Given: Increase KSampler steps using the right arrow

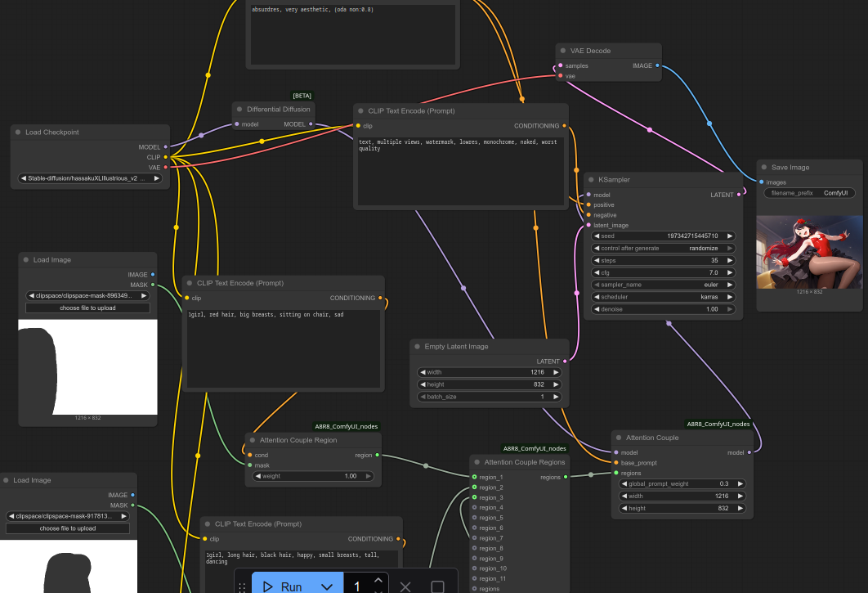Looking at the screenshot, I should tap(730, 260).
